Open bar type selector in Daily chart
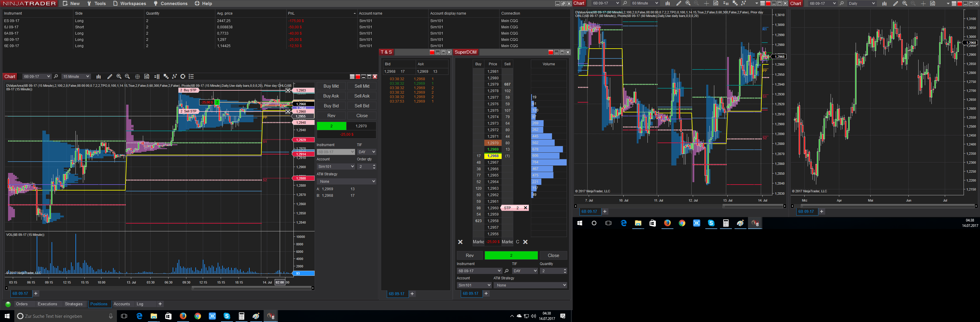Viewport: 980px width, 322px height. click(885, 3)
